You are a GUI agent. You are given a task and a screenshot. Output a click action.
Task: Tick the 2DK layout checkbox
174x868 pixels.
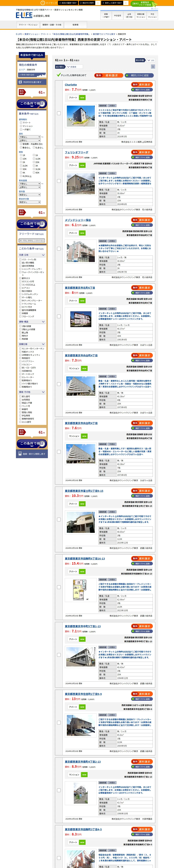(x=34, y=162)
